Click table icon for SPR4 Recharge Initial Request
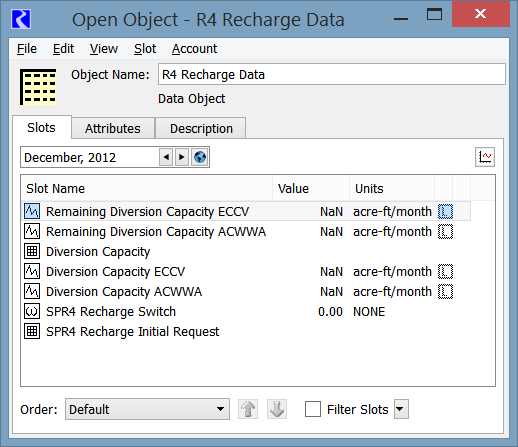Viewport: 518px width, 447px height. [x=32, y=331]
